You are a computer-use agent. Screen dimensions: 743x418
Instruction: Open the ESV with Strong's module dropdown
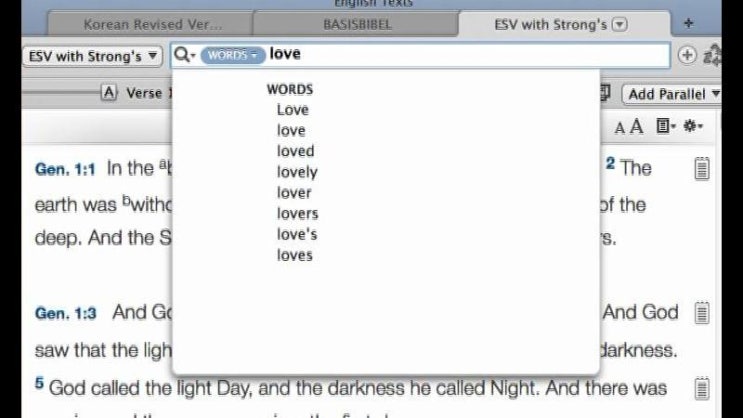click(x=92, y=56)
